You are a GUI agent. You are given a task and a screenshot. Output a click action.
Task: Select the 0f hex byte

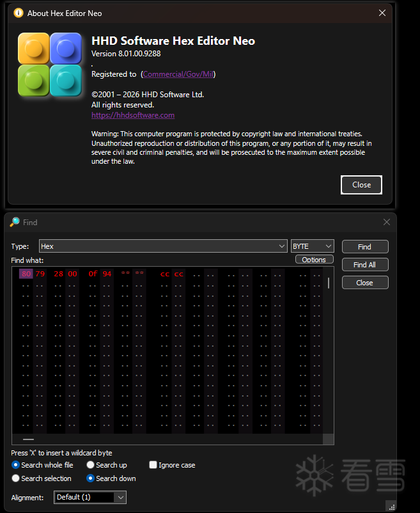click(93, 274)
